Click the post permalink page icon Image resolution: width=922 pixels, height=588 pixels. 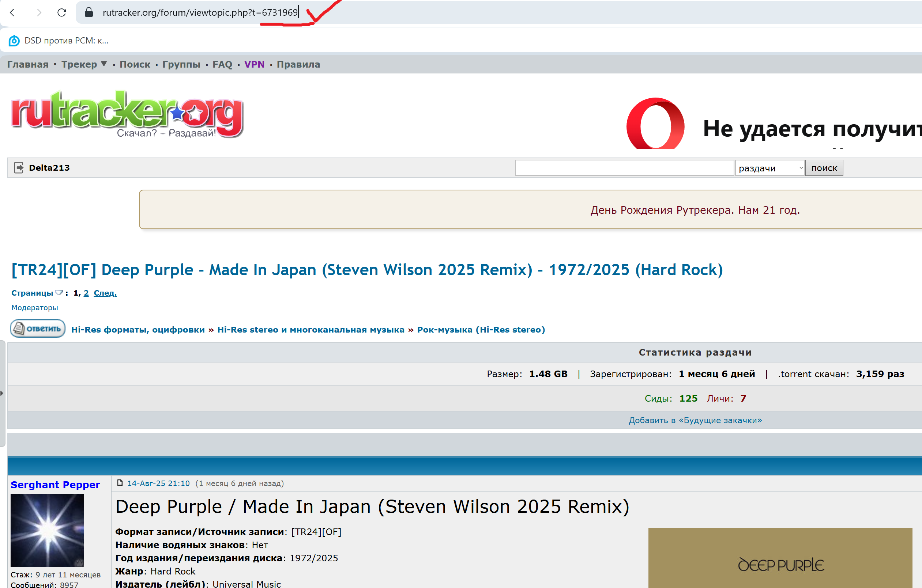coord(120,483)
